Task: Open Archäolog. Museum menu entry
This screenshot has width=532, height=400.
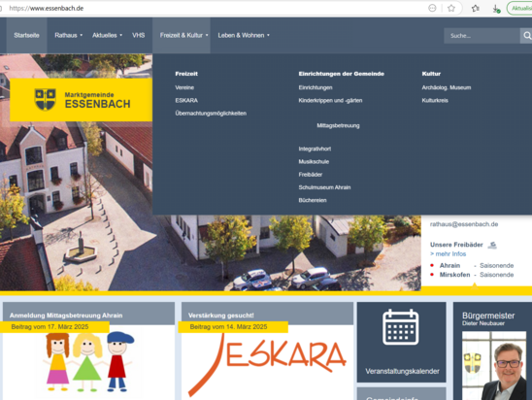Action: 447,87
